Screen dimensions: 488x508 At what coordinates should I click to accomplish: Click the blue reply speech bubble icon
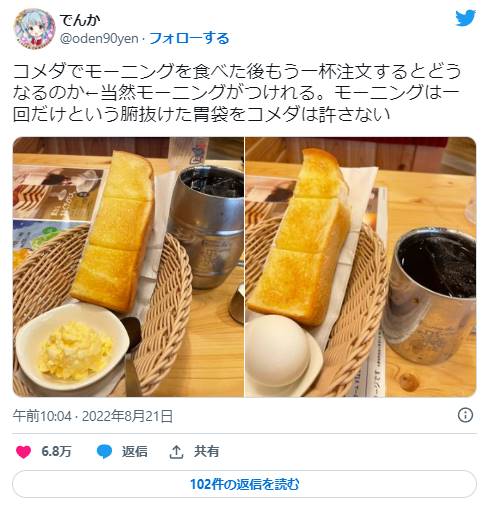coord(104,452)
